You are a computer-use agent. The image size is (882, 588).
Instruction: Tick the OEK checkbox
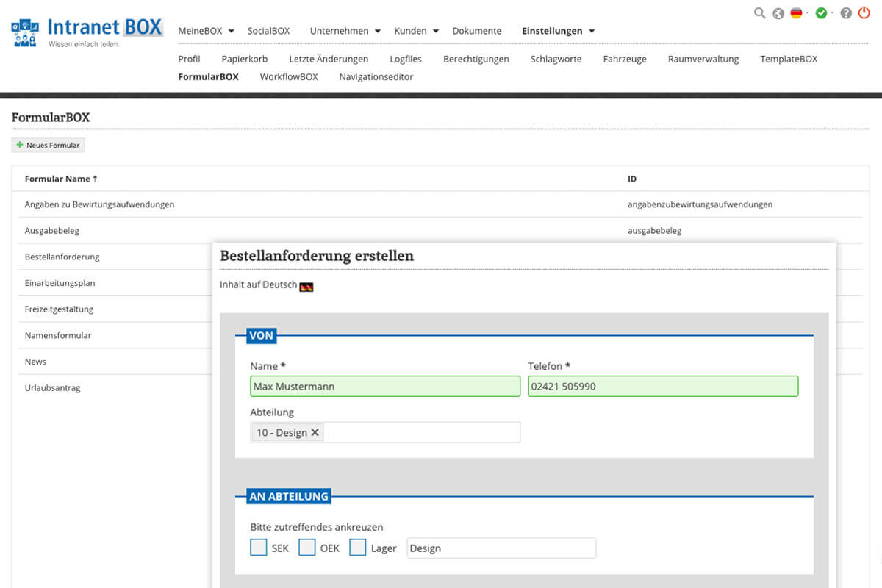(307, 548)
